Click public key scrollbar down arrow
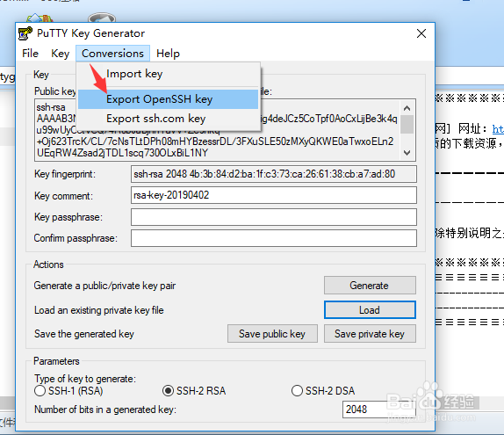 407,153
